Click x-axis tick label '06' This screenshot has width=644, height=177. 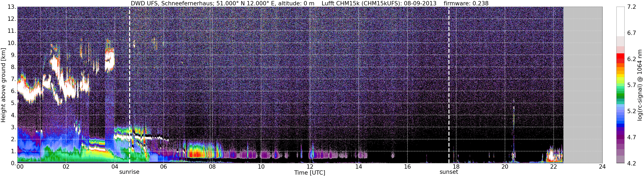pos(164,167)
